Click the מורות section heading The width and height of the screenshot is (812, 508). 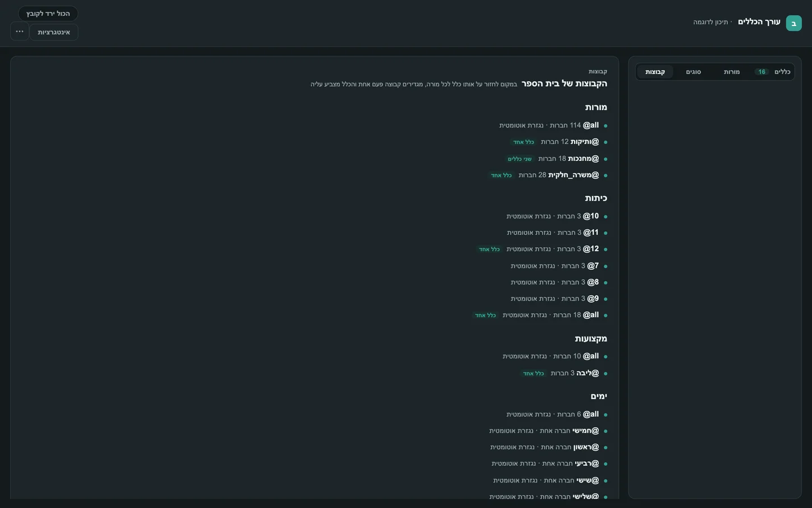pos(596,107)
